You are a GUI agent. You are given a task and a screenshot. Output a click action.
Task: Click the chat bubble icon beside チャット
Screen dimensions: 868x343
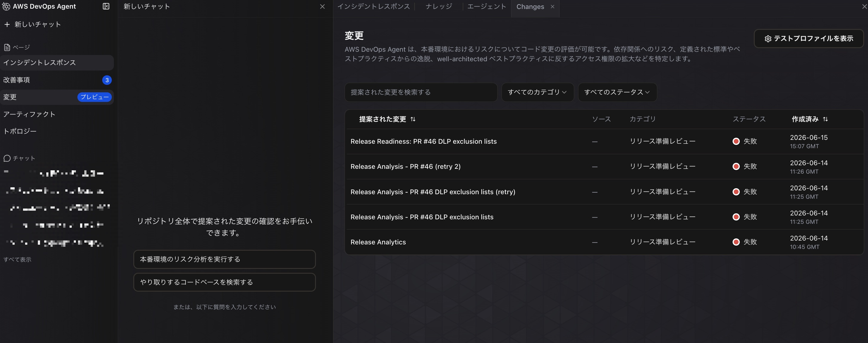pos(7,158)
